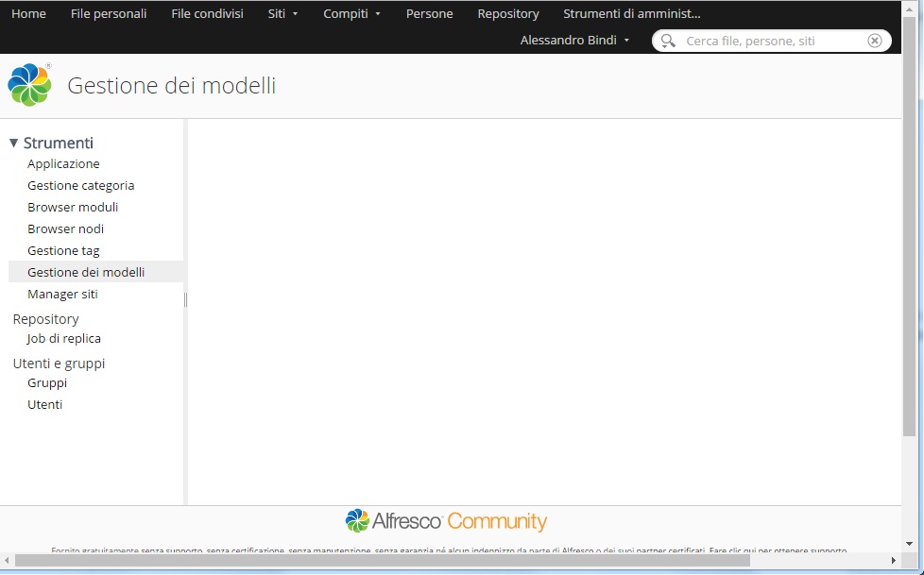This screenshot has height=575, width=924.
Task: Open Utenti under Utenti e gruppi
Action: (45, 405)
